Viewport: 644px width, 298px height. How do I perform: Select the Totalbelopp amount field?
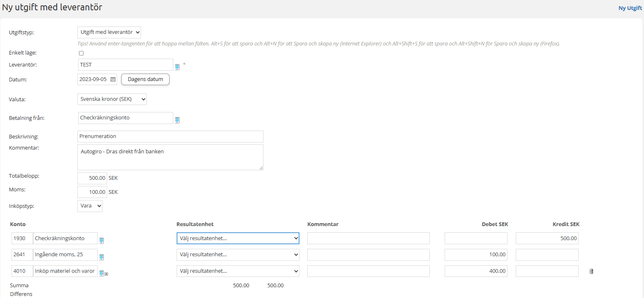(92, 178)
